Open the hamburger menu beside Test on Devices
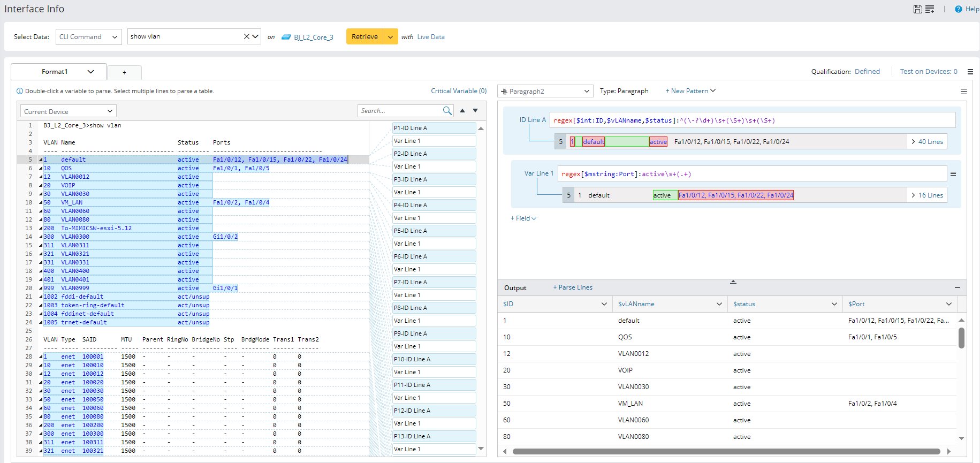 [970, 72]
